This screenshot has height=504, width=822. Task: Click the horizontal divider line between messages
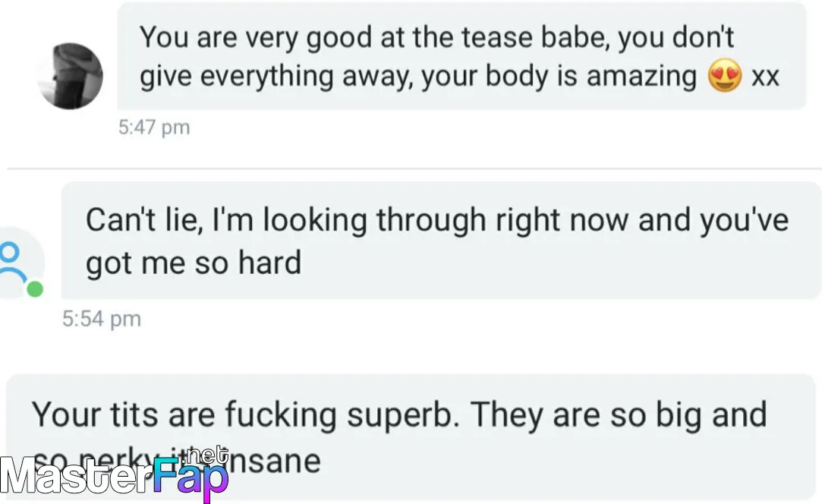414,169
